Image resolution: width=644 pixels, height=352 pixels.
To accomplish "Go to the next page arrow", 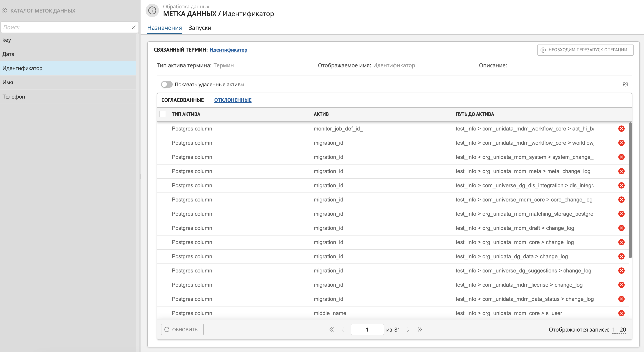I will [x=408, y=329].
